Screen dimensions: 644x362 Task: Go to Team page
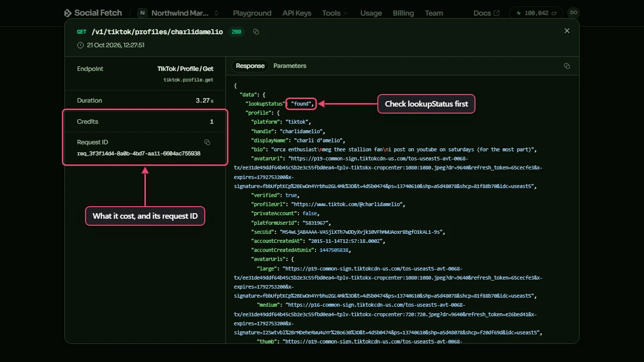point(434,13)
